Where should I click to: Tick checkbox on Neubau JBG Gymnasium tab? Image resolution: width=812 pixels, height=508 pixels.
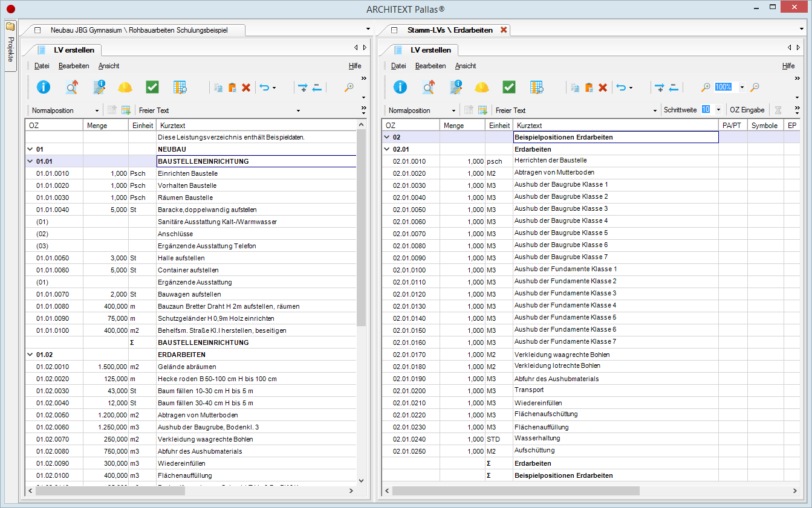point(37,30)
